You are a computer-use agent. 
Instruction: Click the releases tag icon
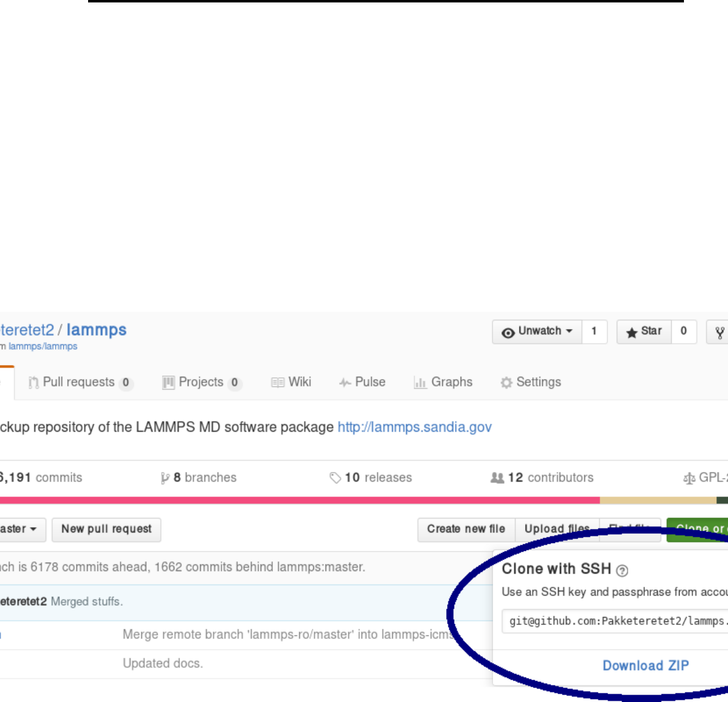click(335, 478)
